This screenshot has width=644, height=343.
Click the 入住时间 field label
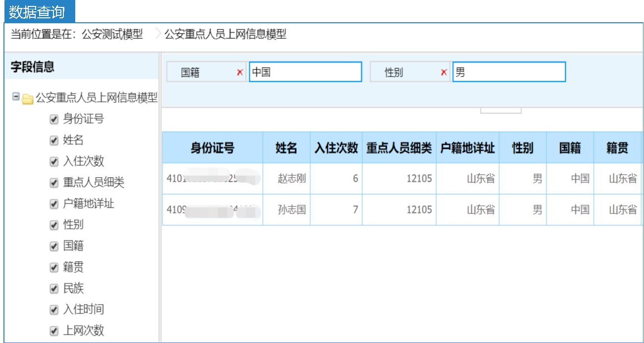point(84,310)
